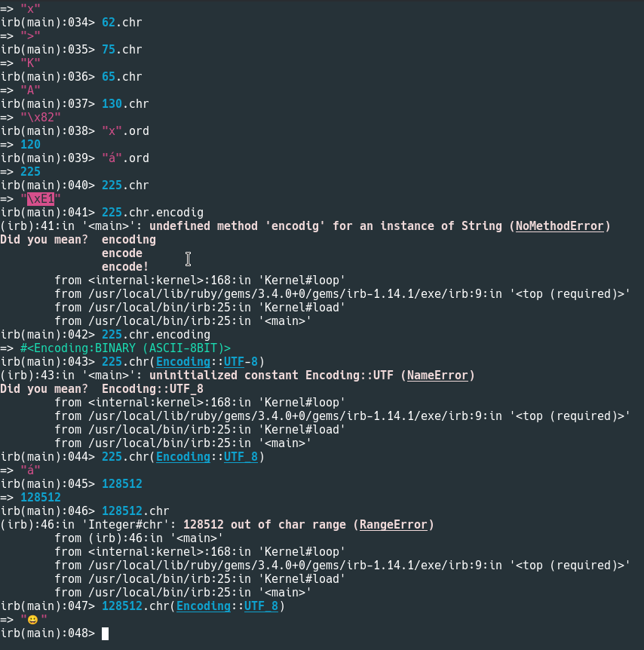Click the 120 output value
Image resolution: width=644 pixels, height=650 pixels.
click(x=30, y=145)
